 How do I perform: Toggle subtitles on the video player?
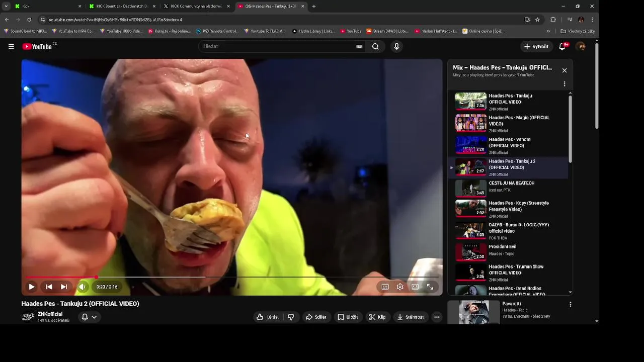(x=385, y=287)
